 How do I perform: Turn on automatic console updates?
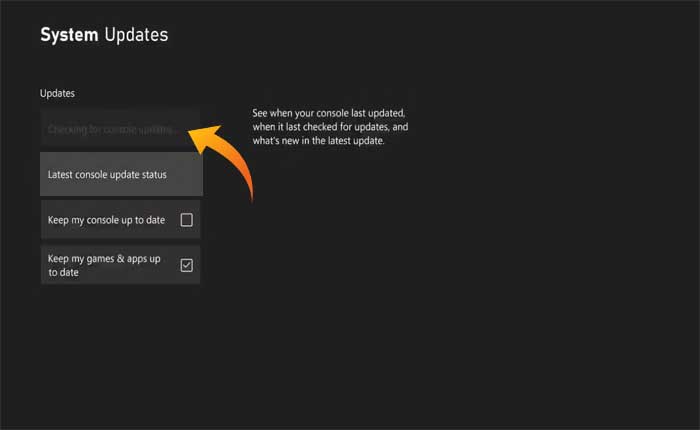pyautogui.click(x=186, y=219)
